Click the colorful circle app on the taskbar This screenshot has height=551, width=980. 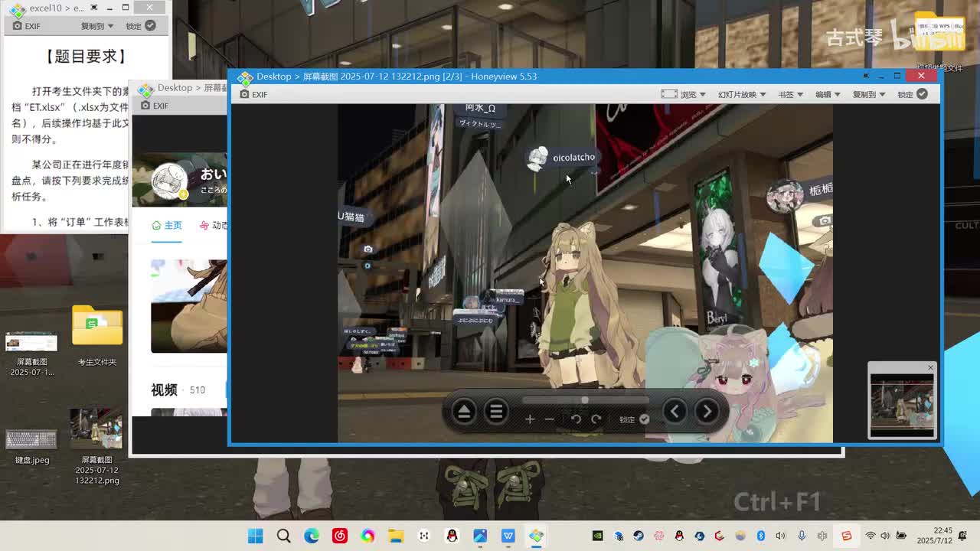pos(368,536)
